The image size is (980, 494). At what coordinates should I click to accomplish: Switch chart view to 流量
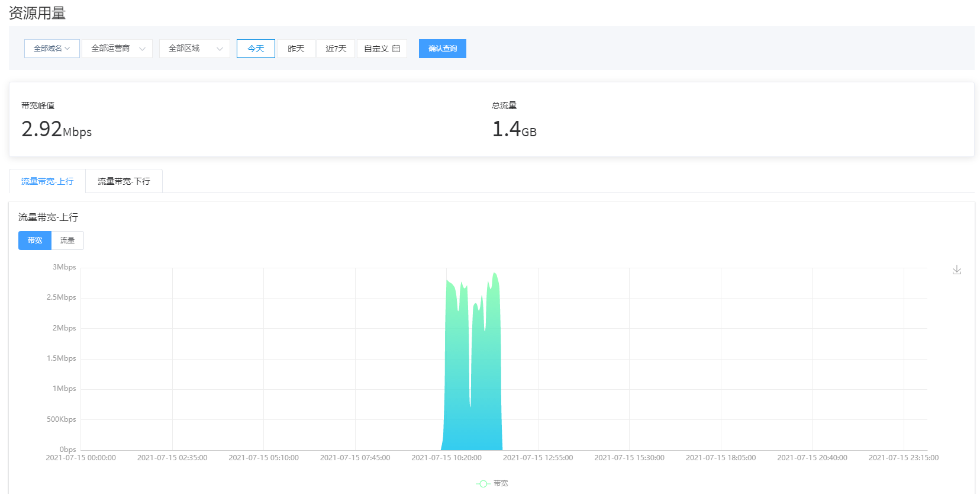67,240
